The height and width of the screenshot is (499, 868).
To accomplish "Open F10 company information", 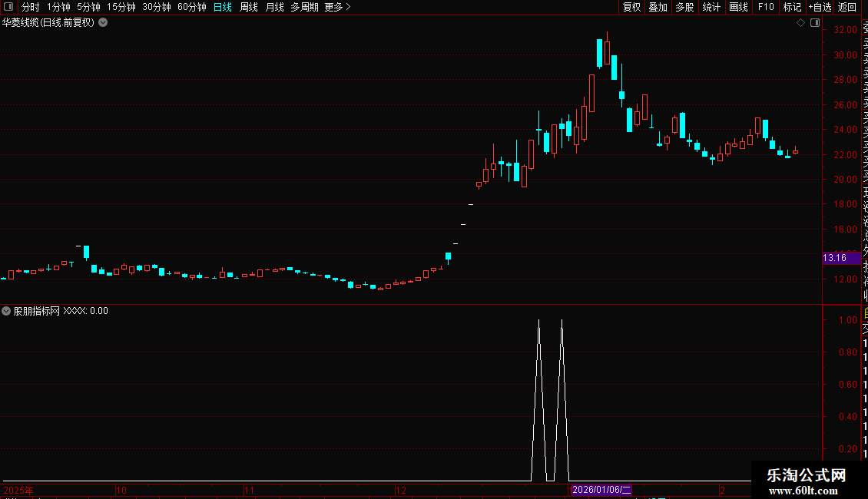I will coord(766,7).
